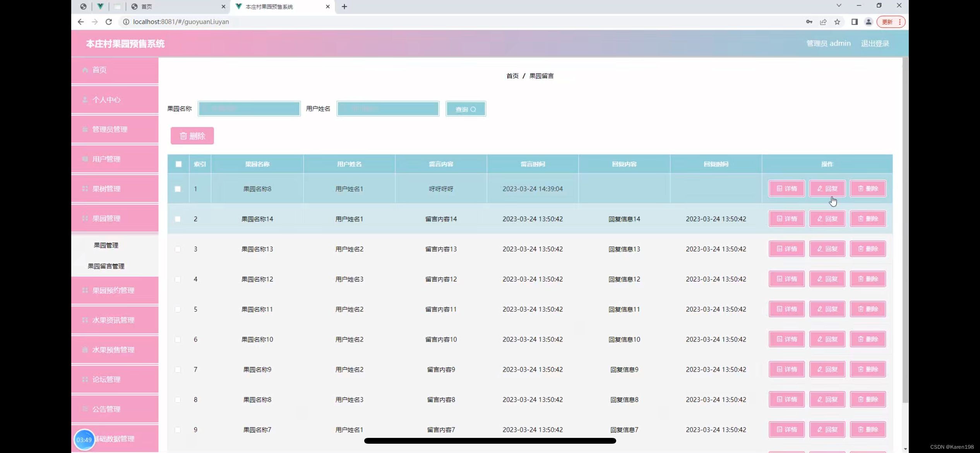
Task: Check the checkbox for 果园名称14 row
Action: coord(178,219)
